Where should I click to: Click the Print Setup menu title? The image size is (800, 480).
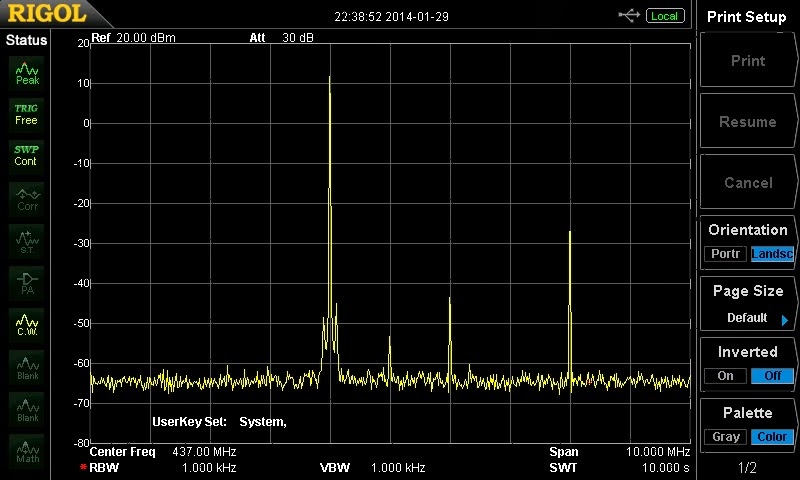click(x=746, y=17)
